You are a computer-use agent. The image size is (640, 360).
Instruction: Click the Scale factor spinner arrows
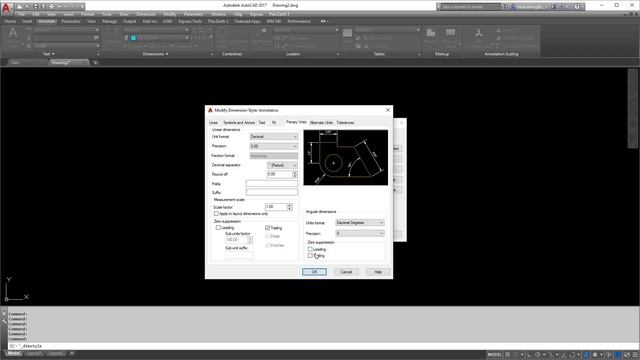(290, 207)
